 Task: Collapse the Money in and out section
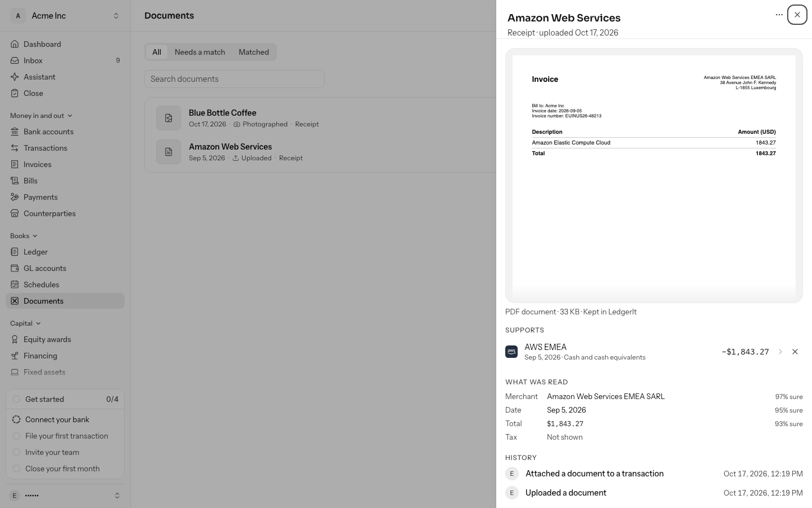(41, 116)
